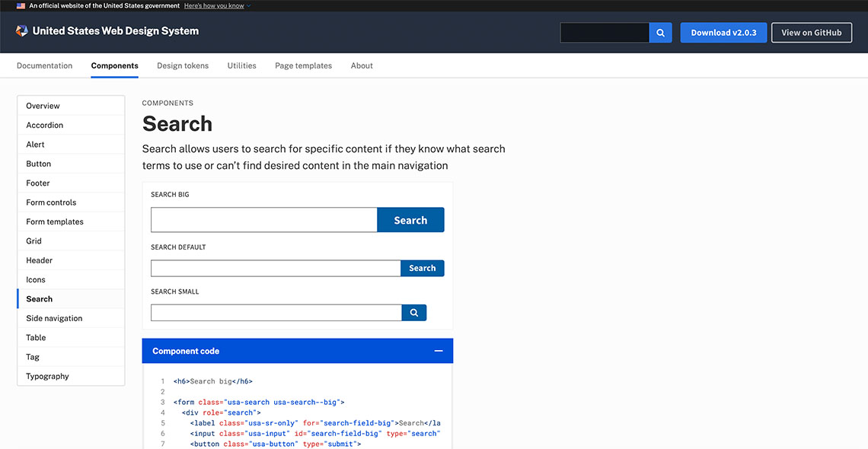Viewport: 868px width, 449px height.
Task: Click the SEARCH DEFAULT label
Action: pyautogui.click(x=178, y=247)
